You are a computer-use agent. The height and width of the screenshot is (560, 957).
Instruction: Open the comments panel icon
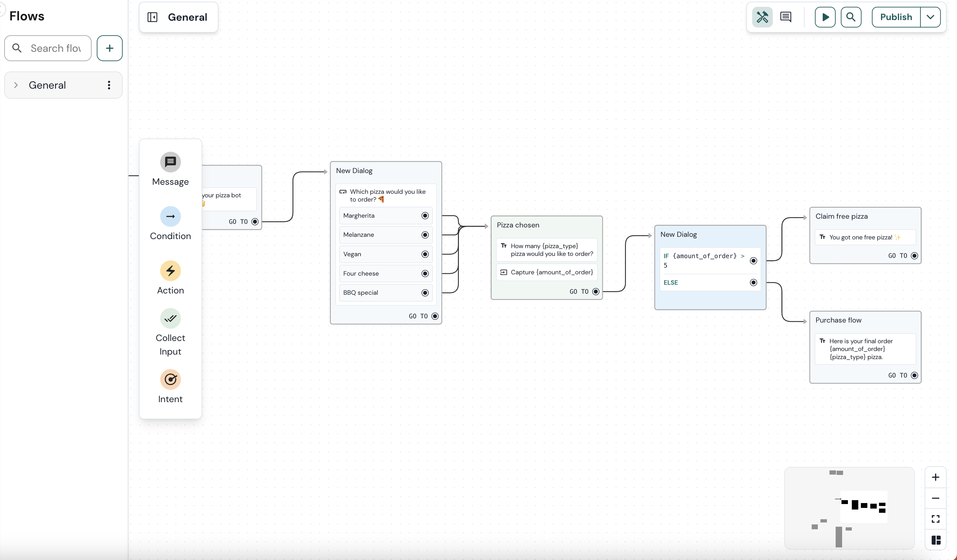(x=785, y=17)
